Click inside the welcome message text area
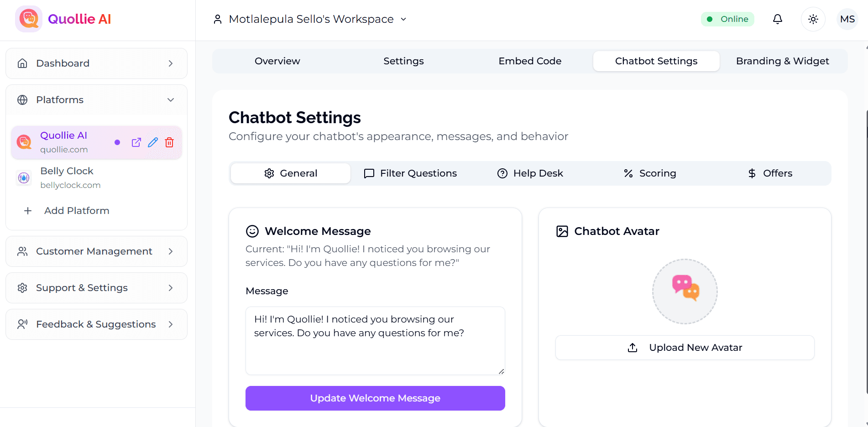Image resolution: width=868 pixels, height=427 pixels. (x=374, y=340)
